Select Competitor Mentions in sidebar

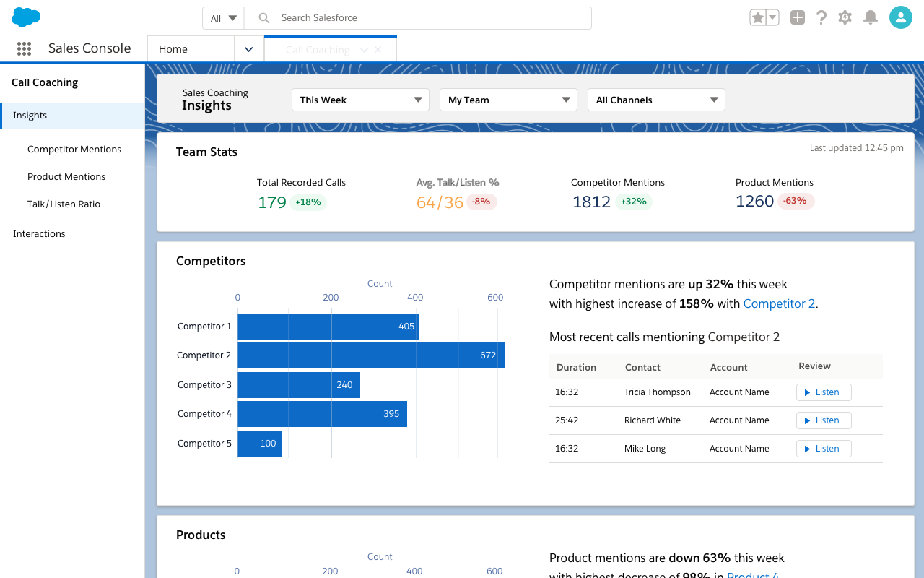[x=74, y=149]
